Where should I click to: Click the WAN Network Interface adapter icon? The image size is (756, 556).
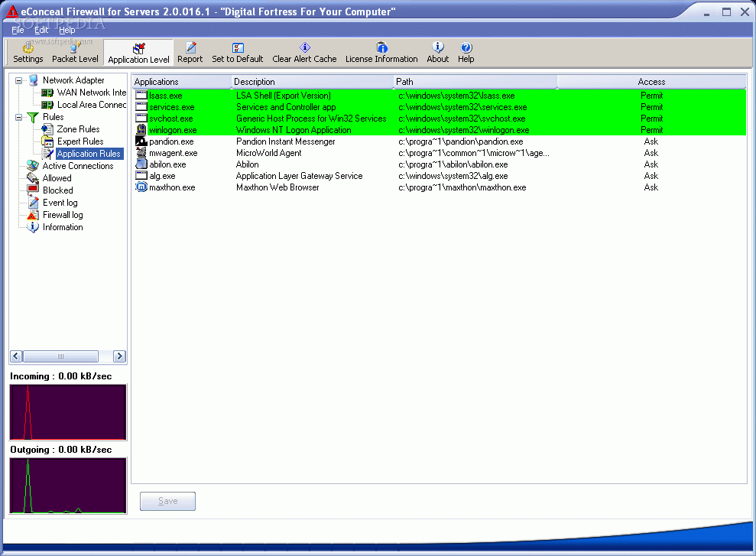coord(47,93)
